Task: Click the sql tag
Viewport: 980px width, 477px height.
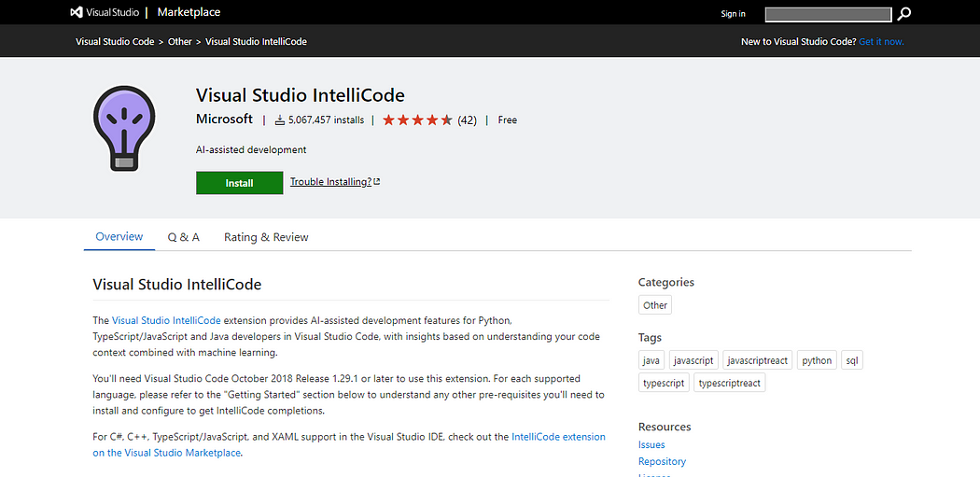Action: click(852, 360)
